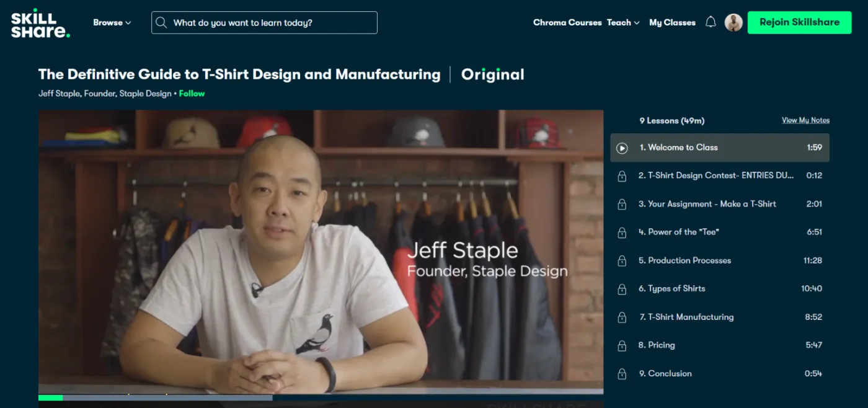Click lock icon for Your Assignment lesson
The image size is (868, 408).
click(x=622, y=204)
